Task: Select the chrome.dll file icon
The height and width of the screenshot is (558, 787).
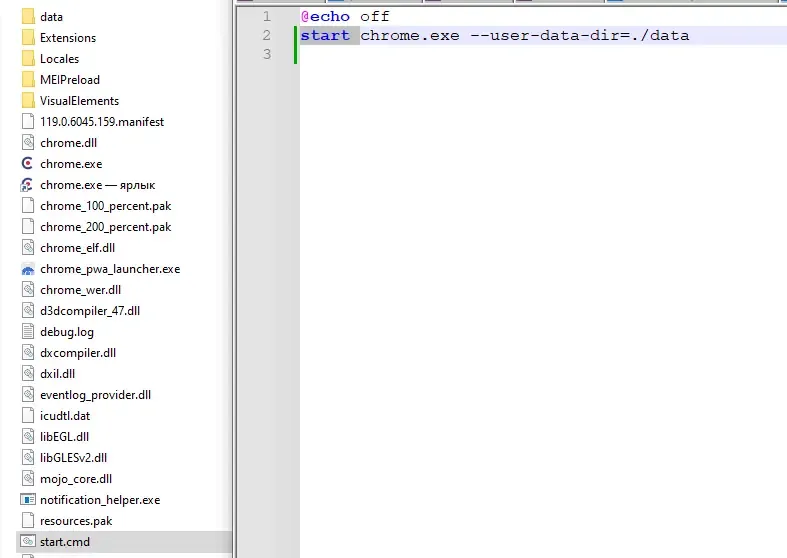Action: [28, 143]
